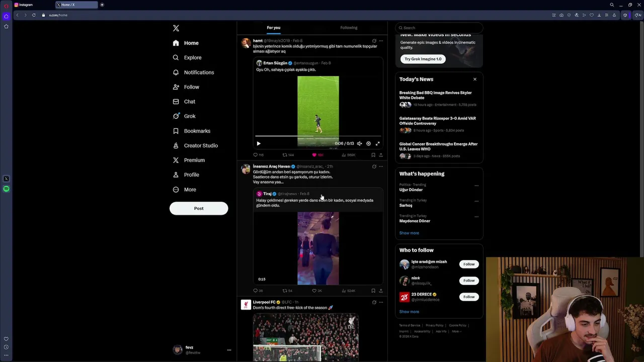644x362 pixels.
Task: Make the football video fullscreen
Action: [377, 143]
